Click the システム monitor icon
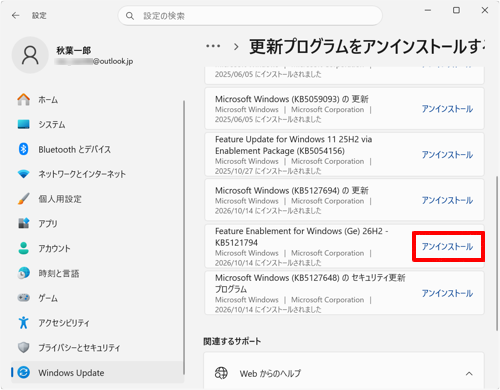This screenshot has width=500, height=390. (x=23, y=124)
